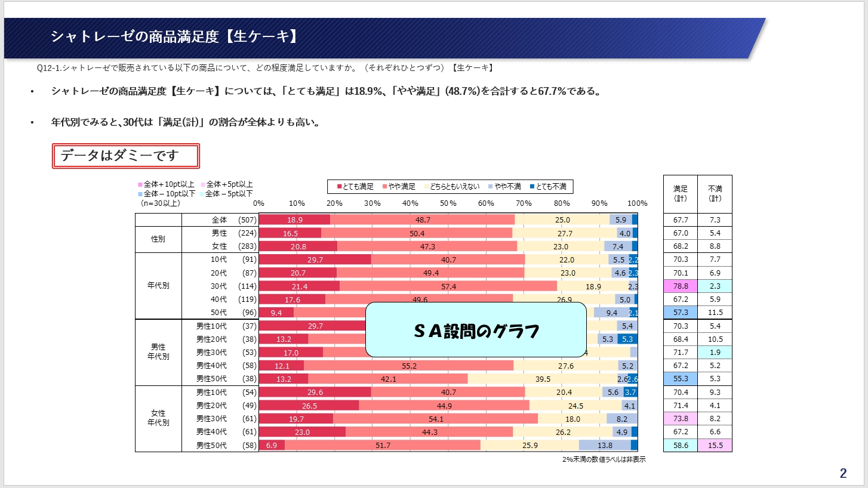
Task: Click the 54.1 bar segment
Action: (436, 418)
